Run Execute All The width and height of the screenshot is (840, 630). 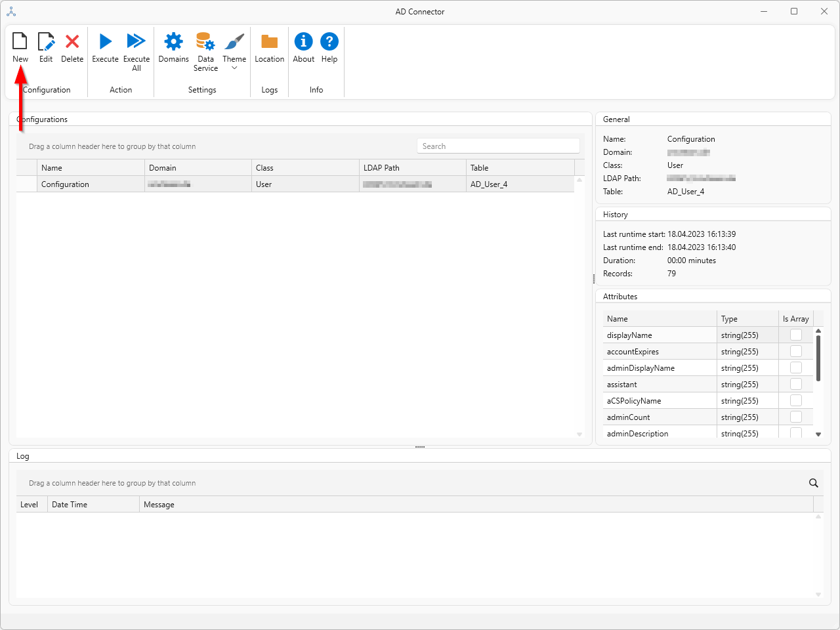tap(136, 52)
